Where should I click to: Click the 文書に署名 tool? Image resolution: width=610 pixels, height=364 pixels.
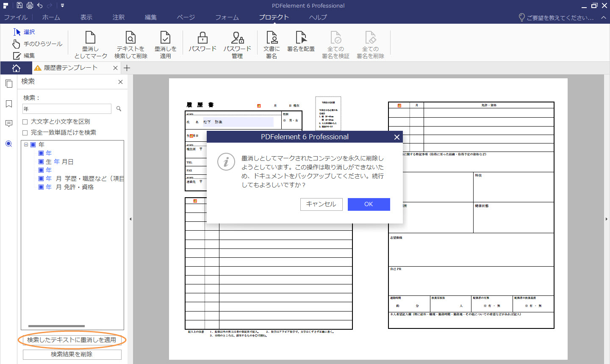[272, 45]
